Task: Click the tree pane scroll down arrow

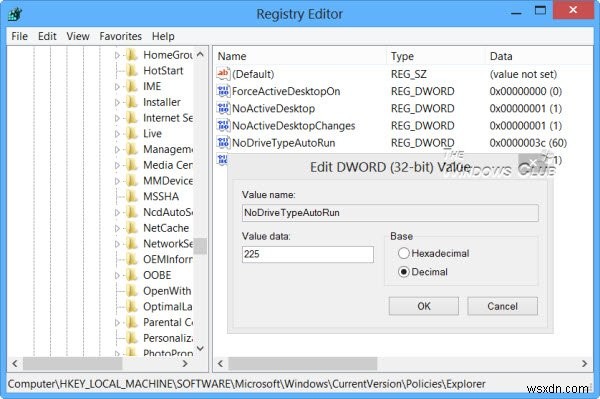Action: tap(200, 348)
